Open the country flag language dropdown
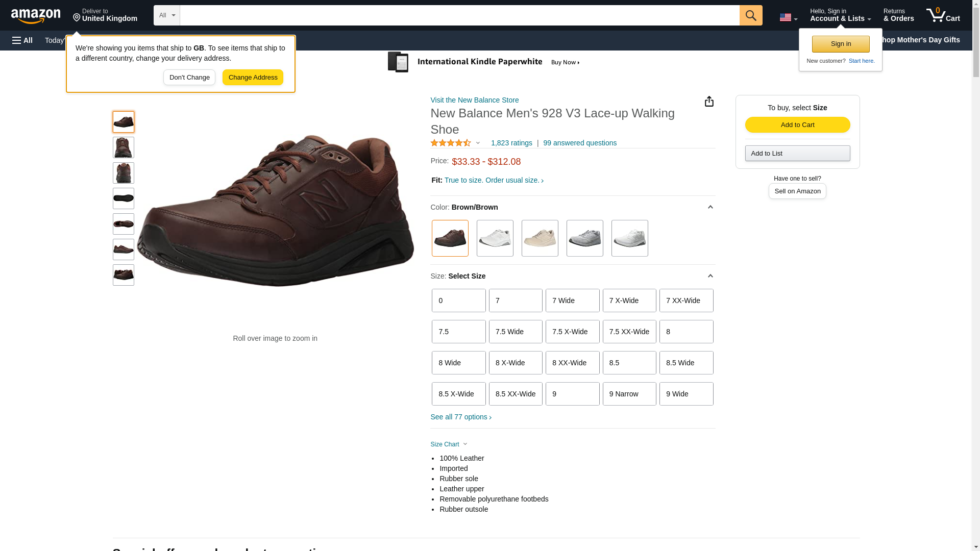This screenshot has width=980, height=551. [788, 18]
